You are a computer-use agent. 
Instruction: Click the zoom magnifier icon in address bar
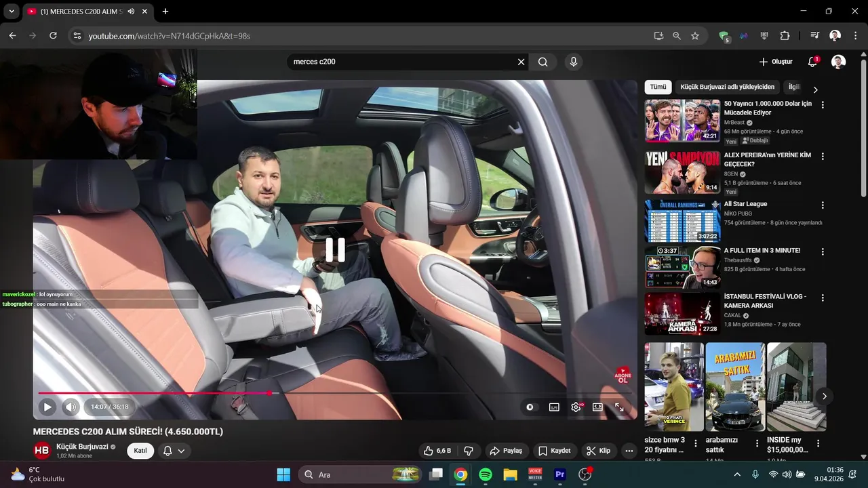point(677,36)
